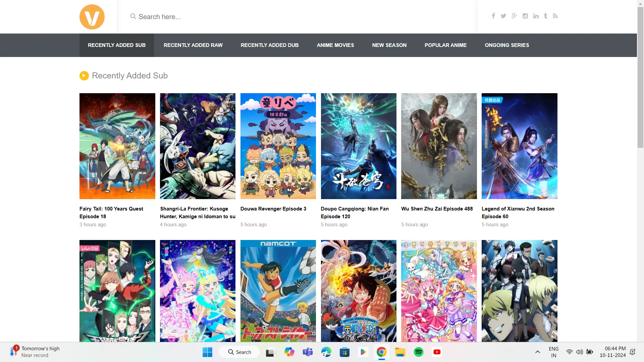This screenshot has width=644, height=362.
Task: Select the Anime Movies navigation item
Action: pos(335,45)
